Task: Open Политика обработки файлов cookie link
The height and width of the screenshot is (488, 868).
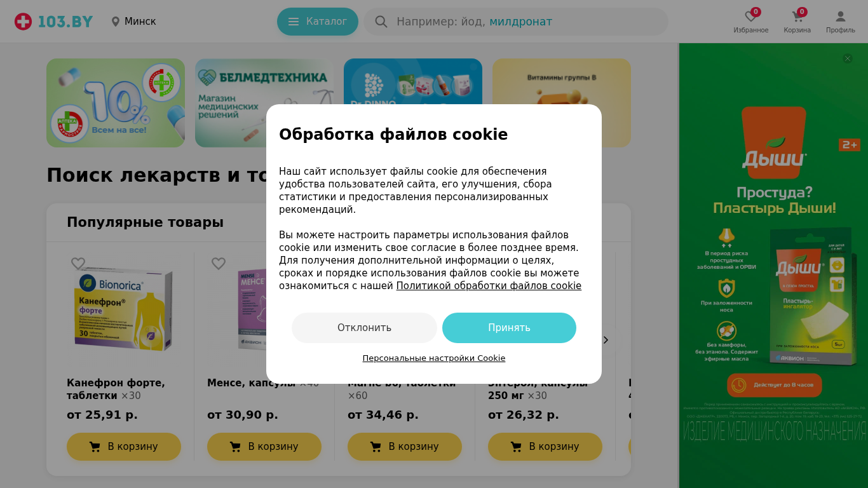Action: point(489,286)
